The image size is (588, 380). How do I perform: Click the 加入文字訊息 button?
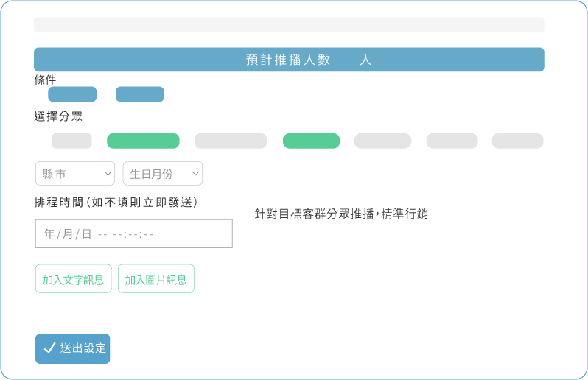click(74, 279)
